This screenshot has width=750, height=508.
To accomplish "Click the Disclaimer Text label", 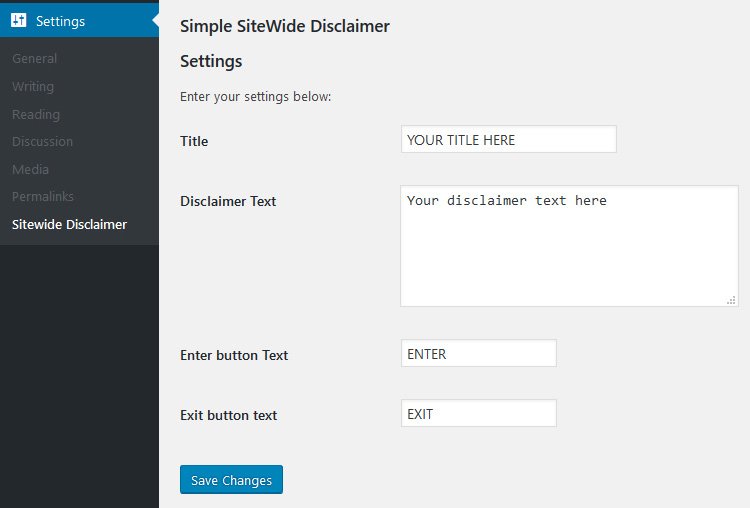I will point(228,201).
